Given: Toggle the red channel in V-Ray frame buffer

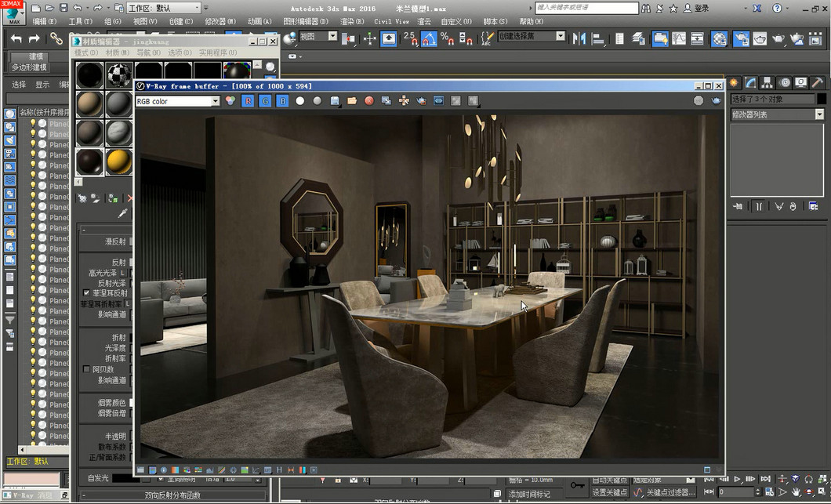Looking at the screenshot, I should tap(248, 101).
